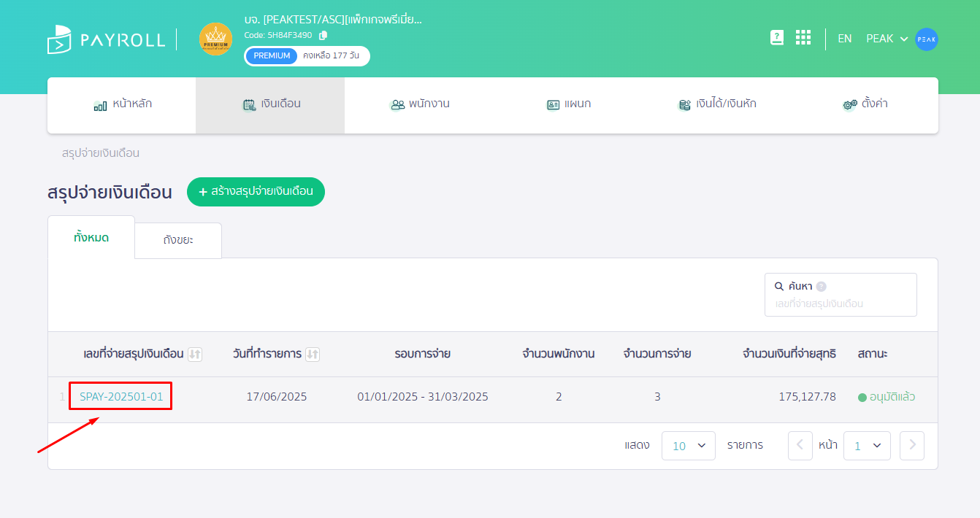Click the รอบการจ่าย column header
The height and width of the screenshot is (518, 980).
(423, 354)
